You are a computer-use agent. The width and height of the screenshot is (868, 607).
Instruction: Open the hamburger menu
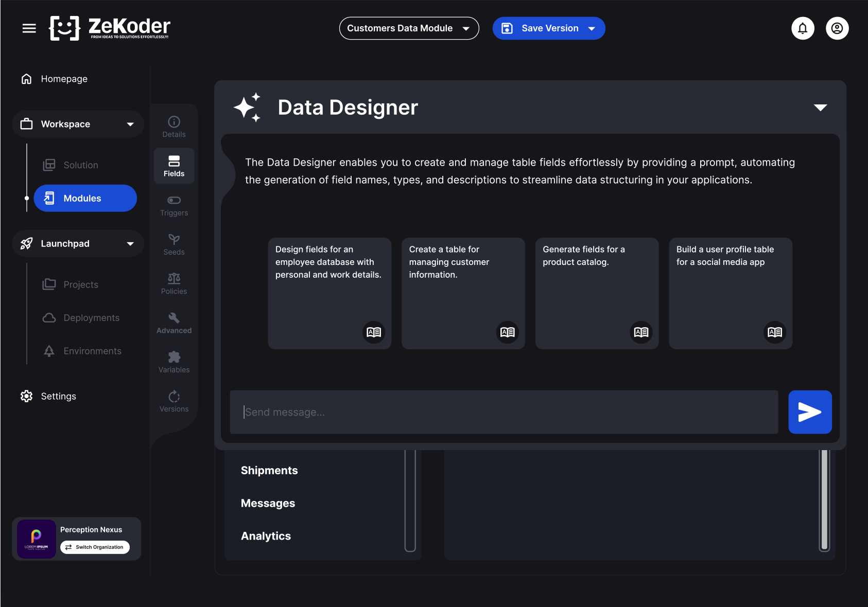[29, 28]
